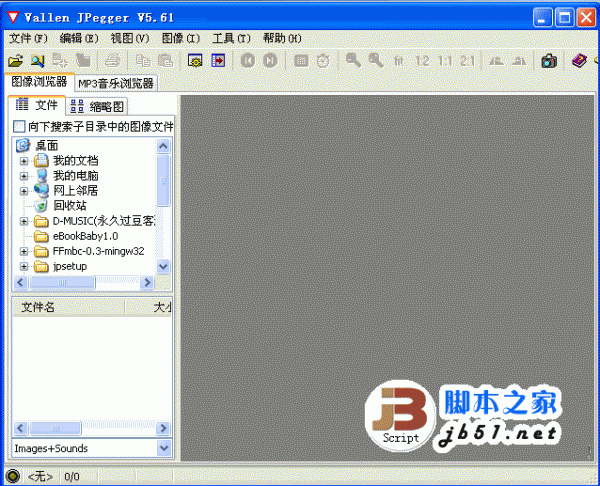Expand the 网上邻居 tree node
This screenshot has width=600, height=486.
coord(24,191)
